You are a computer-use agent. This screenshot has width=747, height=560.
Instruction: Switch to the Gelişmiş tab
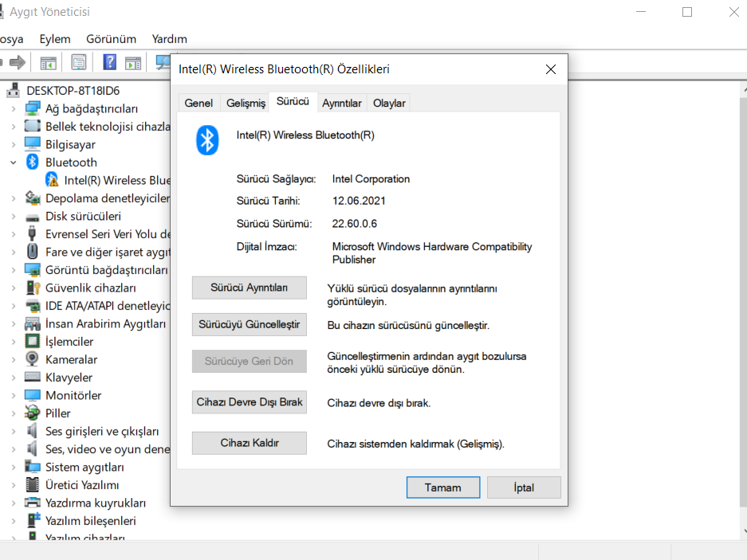[x=246, y=103]
